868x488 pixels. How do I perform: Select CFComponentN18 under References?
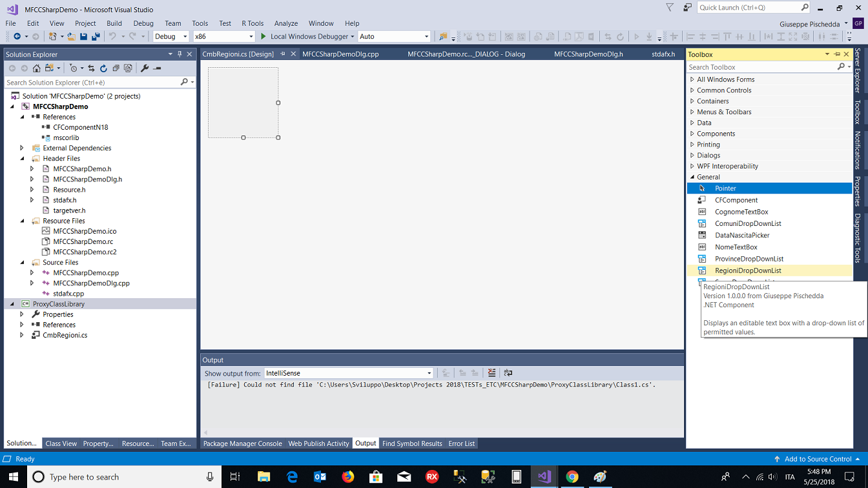coord(80,127)
